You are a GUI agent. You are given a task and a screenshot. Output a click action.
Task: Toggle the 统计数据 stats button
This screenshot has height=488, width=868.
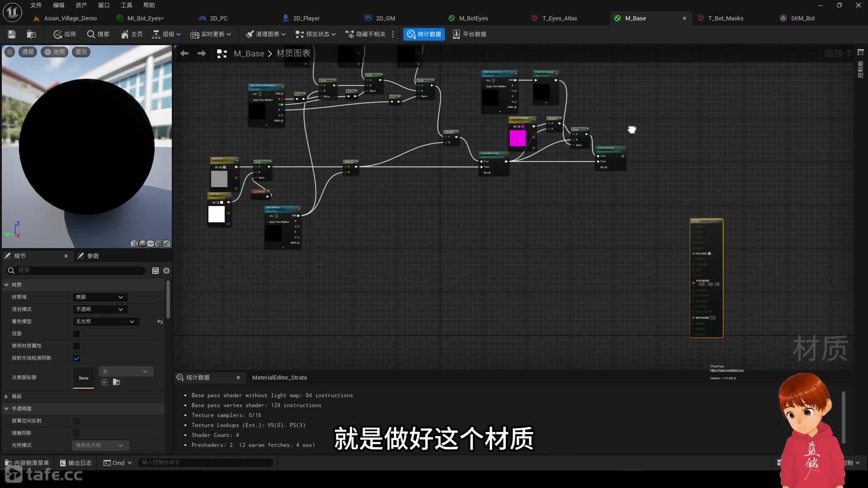pyautogui.click(x=424, y=34)
